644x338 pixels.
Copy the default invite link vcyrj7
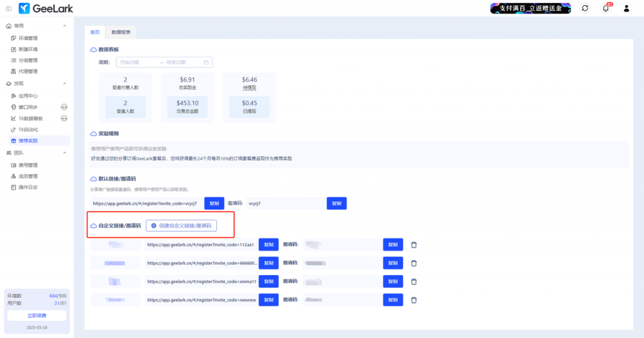coord(214,204)
